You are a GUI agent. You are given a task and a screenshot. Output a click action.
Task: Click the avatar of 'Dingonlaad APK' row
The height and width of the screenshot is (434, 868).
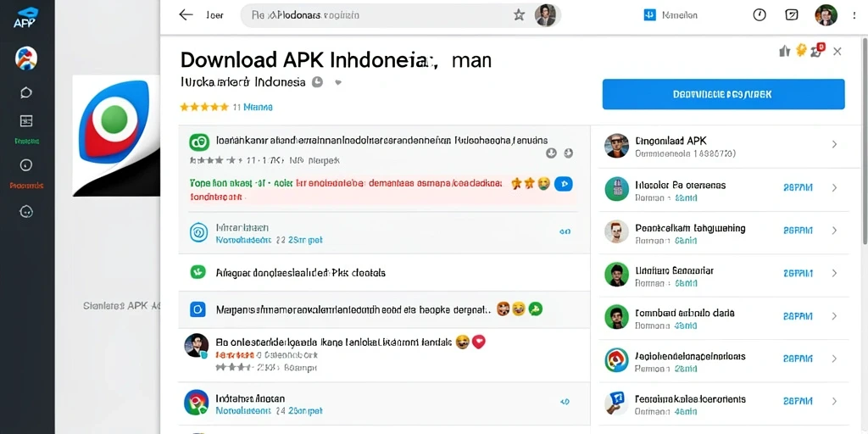[x=617, y=146]
